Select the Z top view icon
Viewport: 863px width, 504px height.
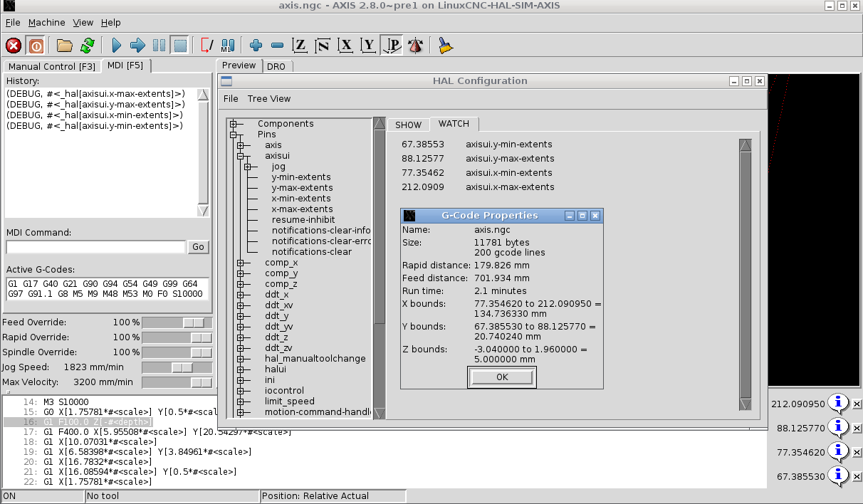[300, 46]
